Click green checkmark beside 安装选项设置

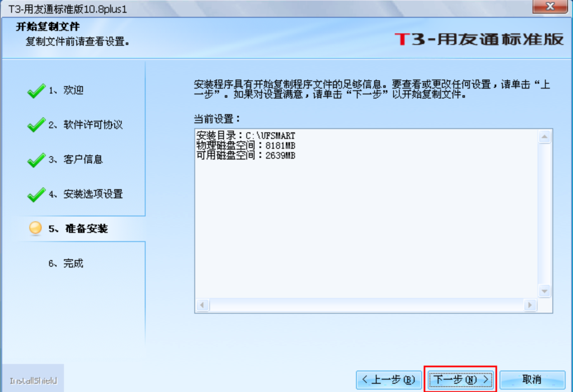[36, 194]
